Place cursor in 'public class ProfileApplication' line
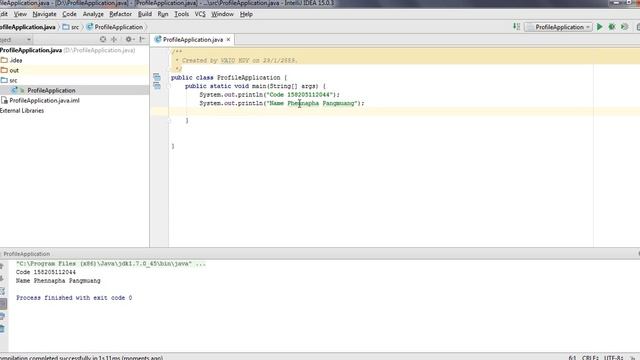Image resolution: width=640 pixels, height=360 pixels. pyautogui.click(x=229, y=77)
